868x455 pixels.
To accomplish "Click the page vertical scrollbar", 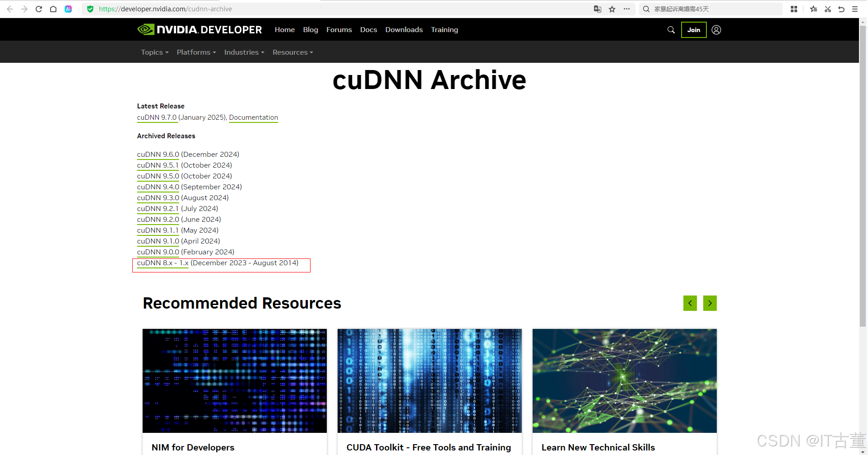I will coord(863,176).
